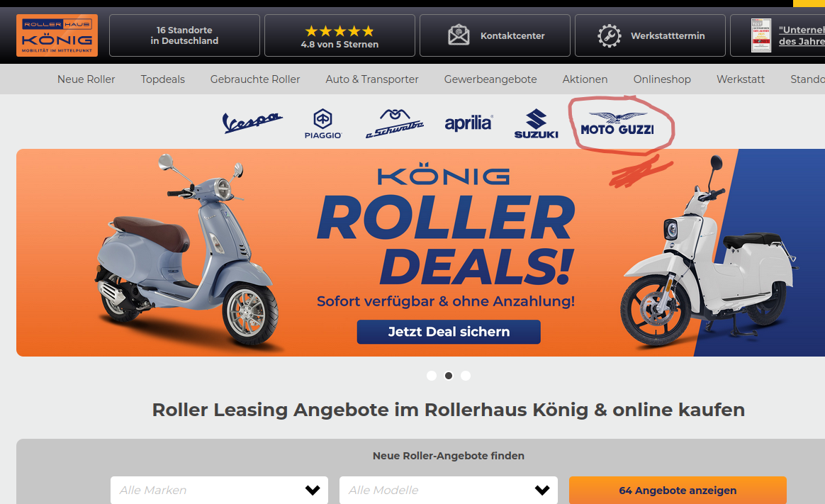Select the Piaggio brand logo
Screen dimensions: 825x504
pyautogui.click(x=323, y=123)
